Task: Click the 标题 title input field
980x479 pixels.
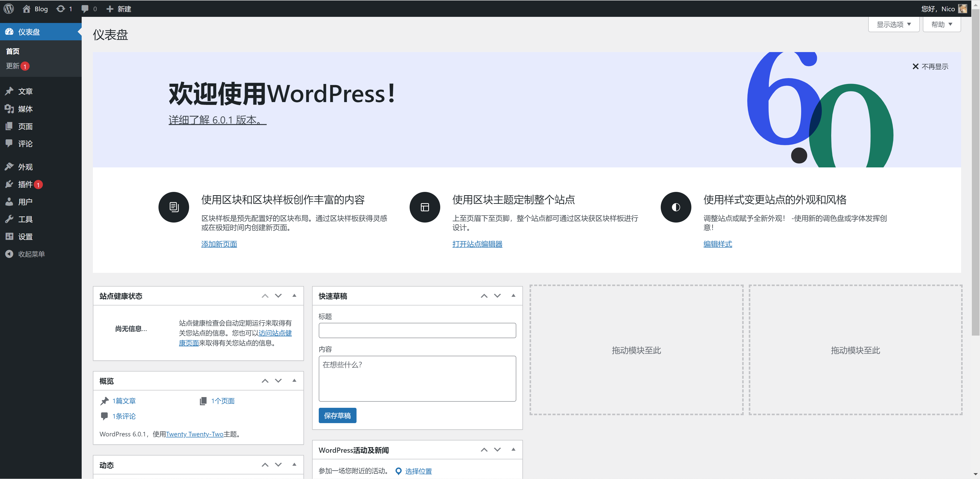Action: (417, 330)
